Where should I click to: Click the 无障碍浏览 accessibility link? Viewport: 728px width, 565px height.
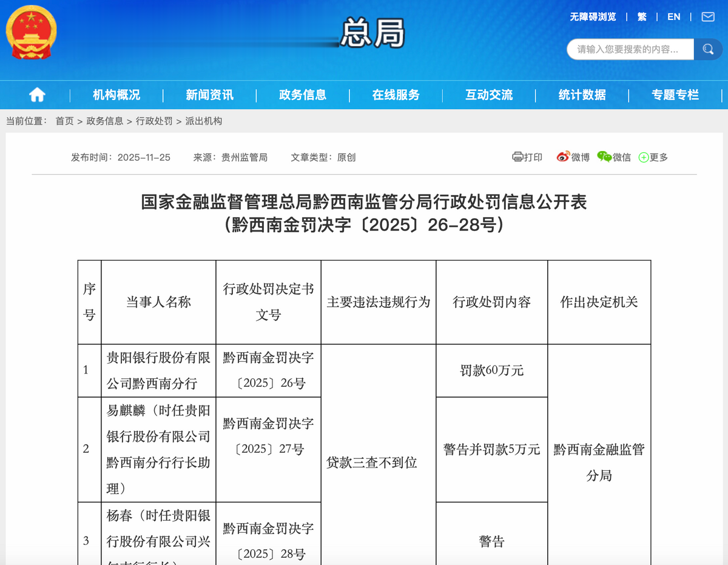click(x=593, y=17)
